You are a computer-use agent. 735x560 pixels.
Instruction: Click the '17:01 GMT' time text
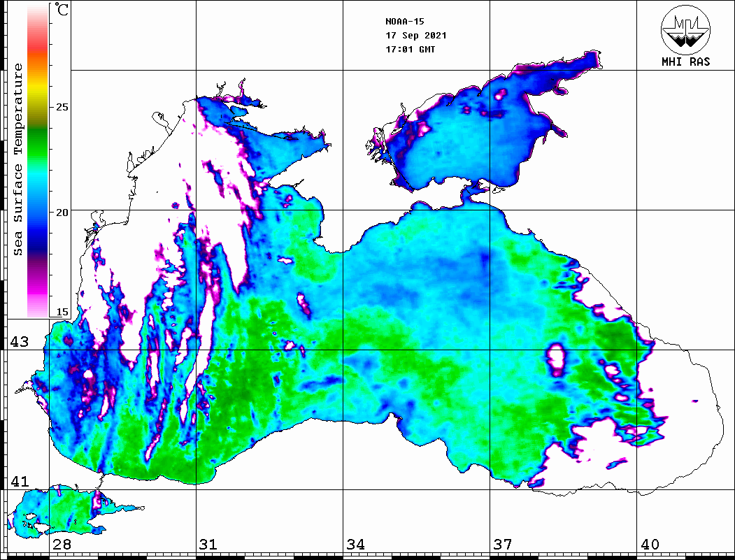pyautogui.click(x=410, y=49)
